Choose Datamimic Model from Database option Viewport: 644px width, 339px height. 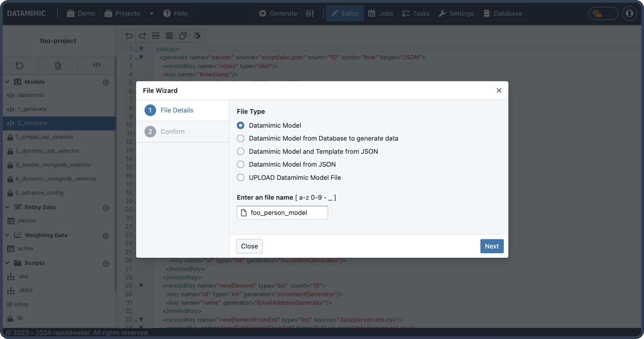[x=241, y=138]
